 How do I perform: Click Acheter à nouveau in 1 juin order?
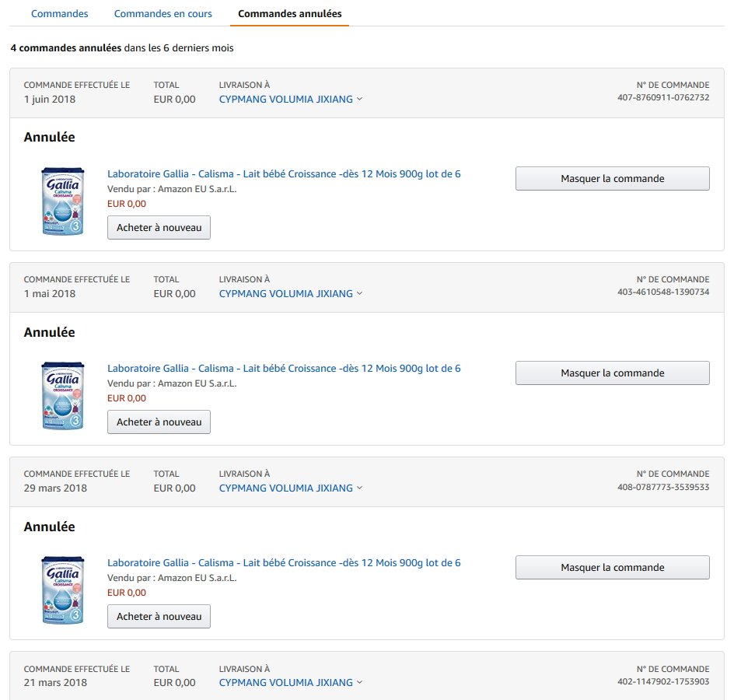[x=159, y=228]
